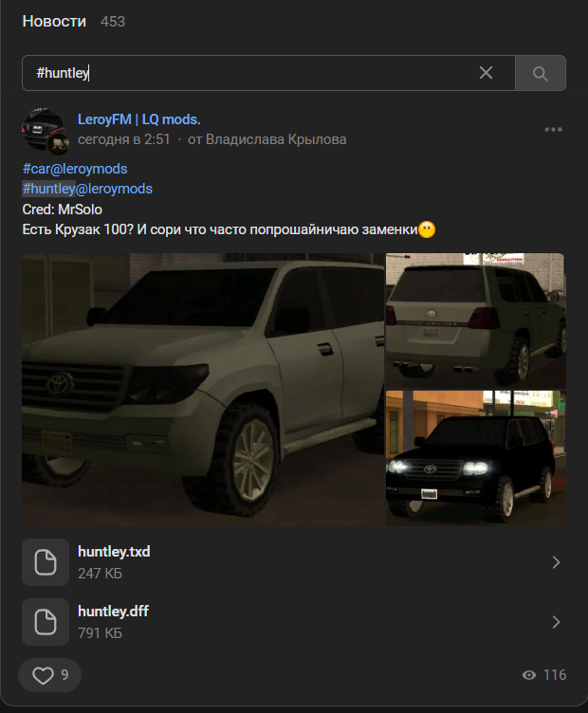This screenshot has height=713, width=588.
Task: Clear the #huntley search query
Action: [x=486, y=73]
